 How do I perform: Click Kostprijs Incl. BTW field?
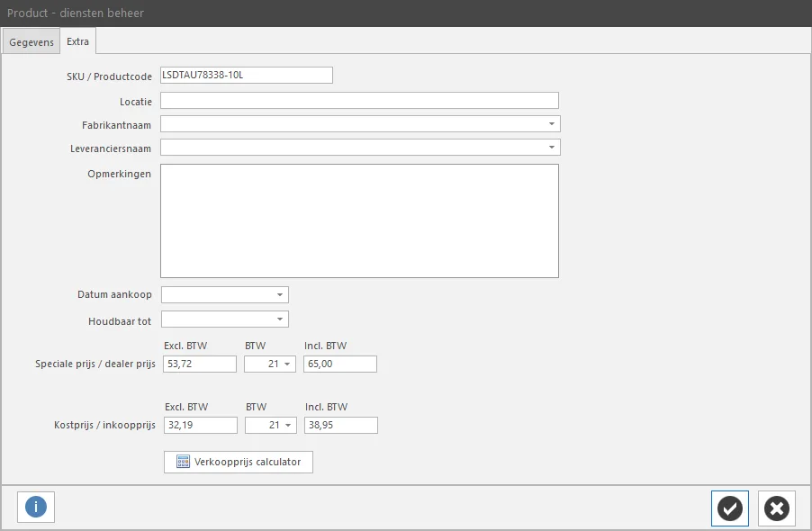pyautogui.click(x=341, y=425)
